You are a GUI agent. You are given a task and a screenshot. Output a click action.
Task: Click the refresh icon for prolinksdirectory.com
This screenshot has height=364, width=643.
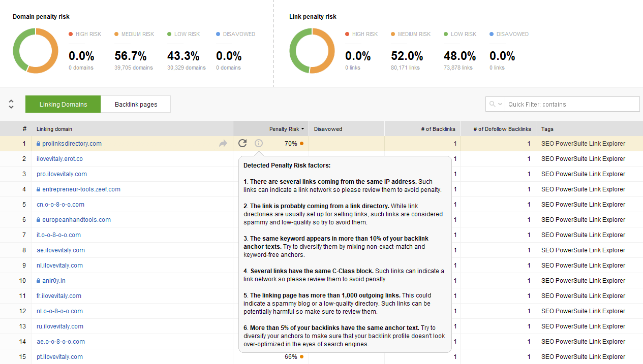[242, 143]
